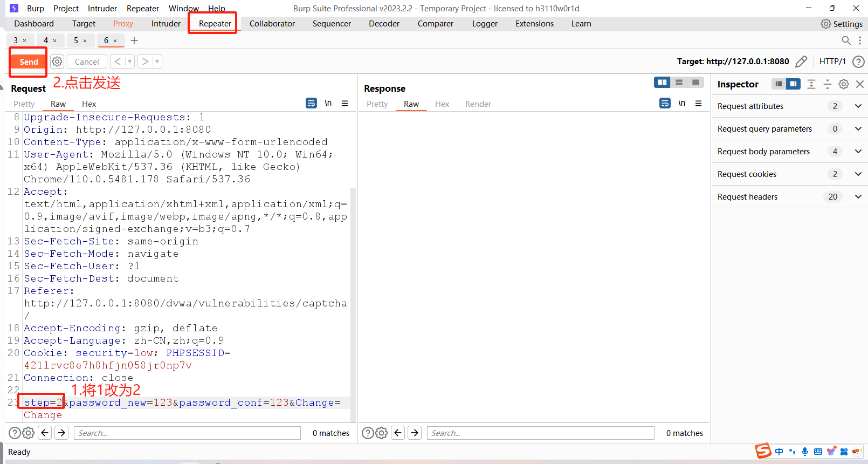Go back to the previous request
Viewport: 868px width, 464px height.
click(x=118, y=62)
